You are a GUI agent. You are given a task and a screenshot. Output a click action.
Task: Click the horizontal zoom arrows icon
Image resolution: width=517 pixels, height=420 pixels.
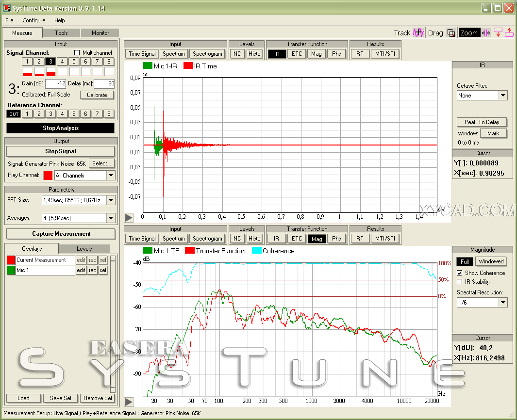(486, 32)
